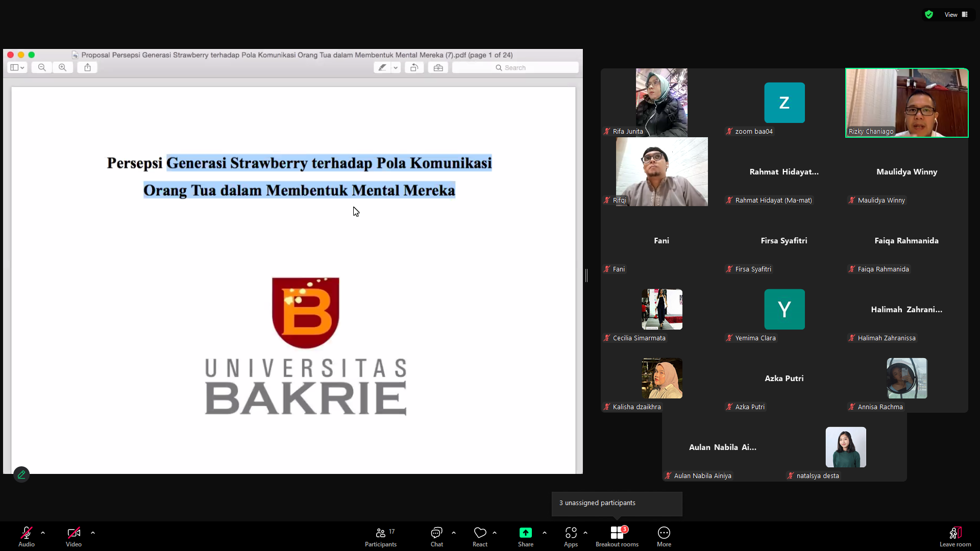This screenshot has height=551, width=980.
Task: Open highlight color dropdown arrow
Action: point(396,67)
